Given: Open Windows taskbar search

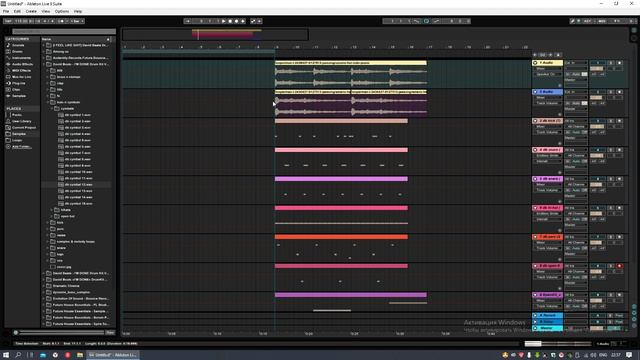Looking at the screenshot, I should [18, 355].
